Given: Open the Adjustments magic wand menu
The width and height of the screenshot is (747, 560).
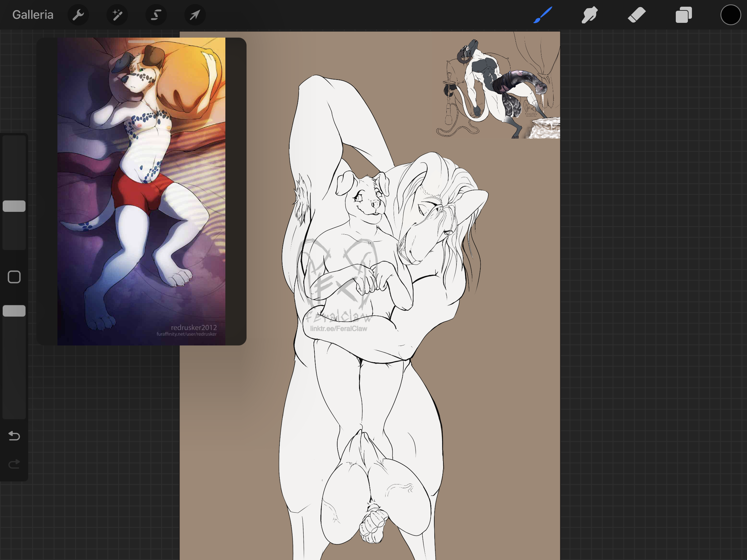Looking at the screenshot, I should [117, 15].
